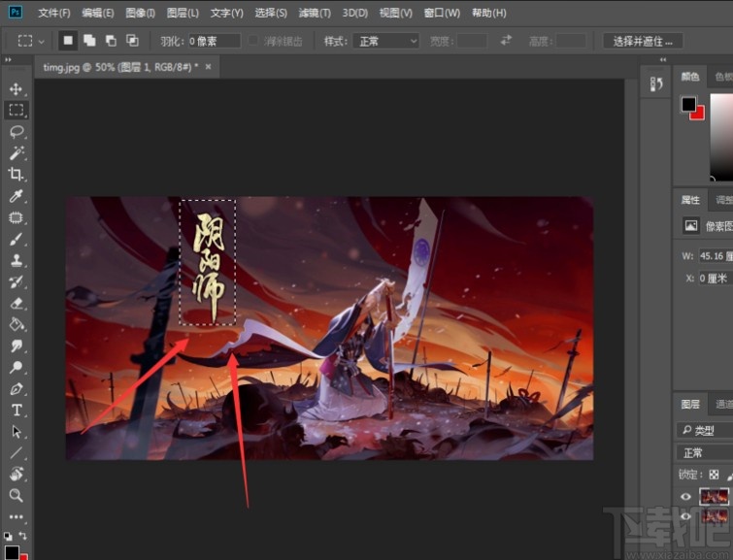Select the Dodge tool
Screen dimensions: 733x560
point(17,368)
